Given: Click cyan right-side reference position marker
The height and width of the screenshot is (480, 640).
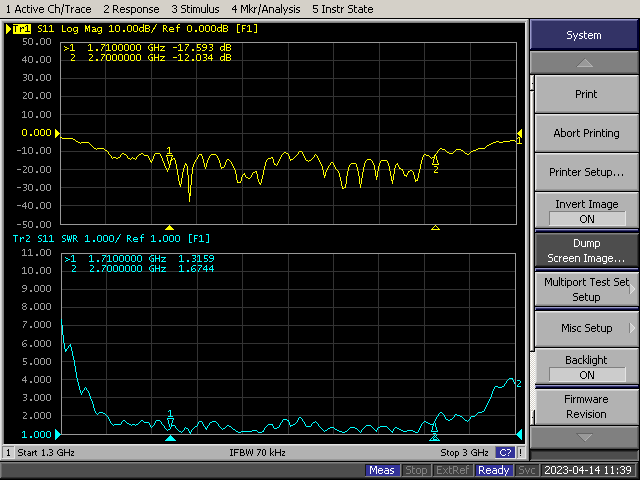Looking at the screenshot, I should [519, 434].
